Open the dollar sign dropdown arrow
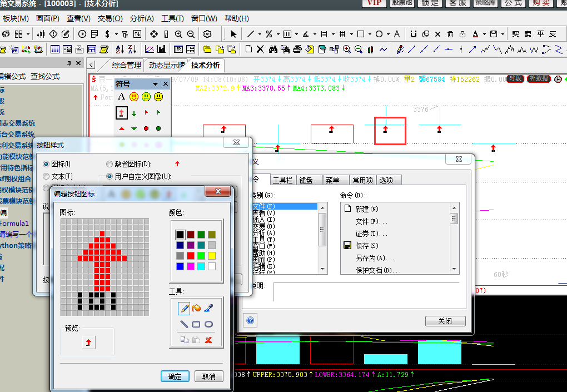The image size is (567, 392). coord(116,34)
